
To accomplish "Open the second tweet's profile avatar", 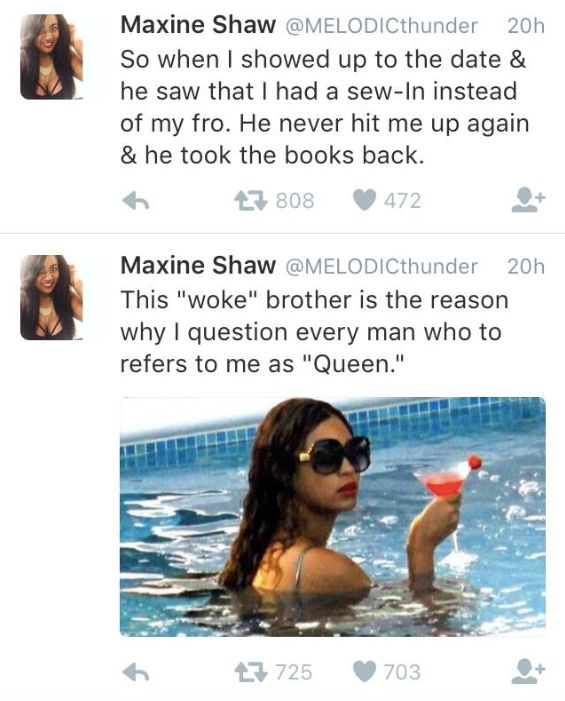I will [51, 297].
